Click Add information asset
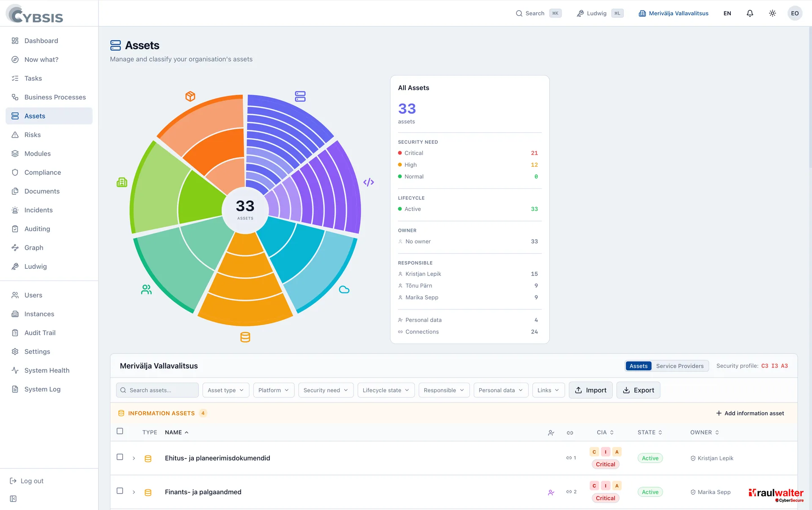The width and height of the screenshot is (812, 510). coord(750,414)
